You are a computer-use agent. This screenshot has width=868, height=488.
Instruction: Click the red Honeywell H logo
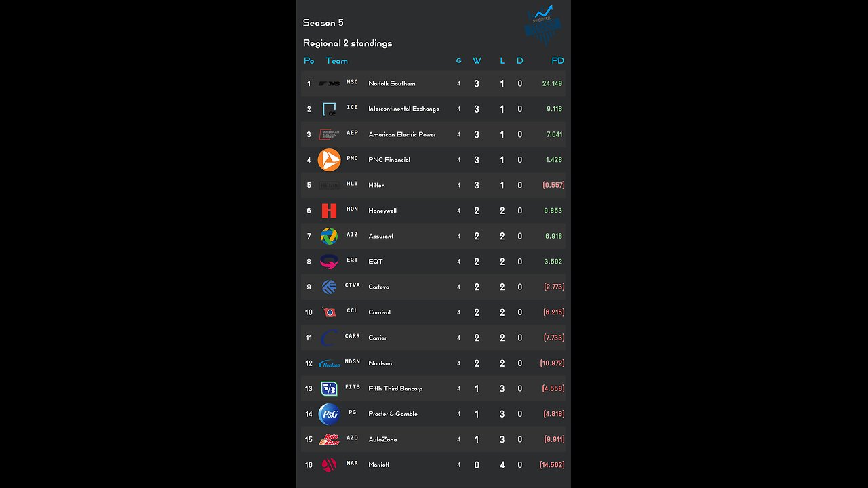pos(330,211)
